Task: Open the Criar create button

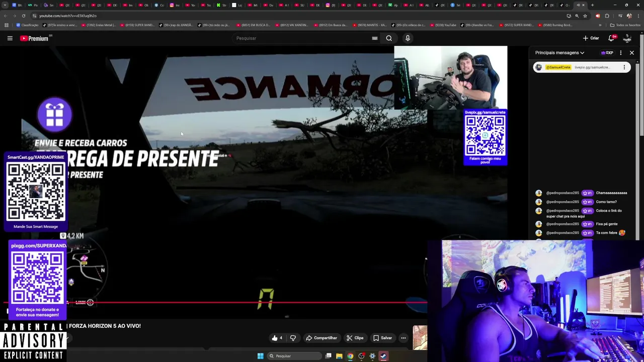Action: [591, 38]
